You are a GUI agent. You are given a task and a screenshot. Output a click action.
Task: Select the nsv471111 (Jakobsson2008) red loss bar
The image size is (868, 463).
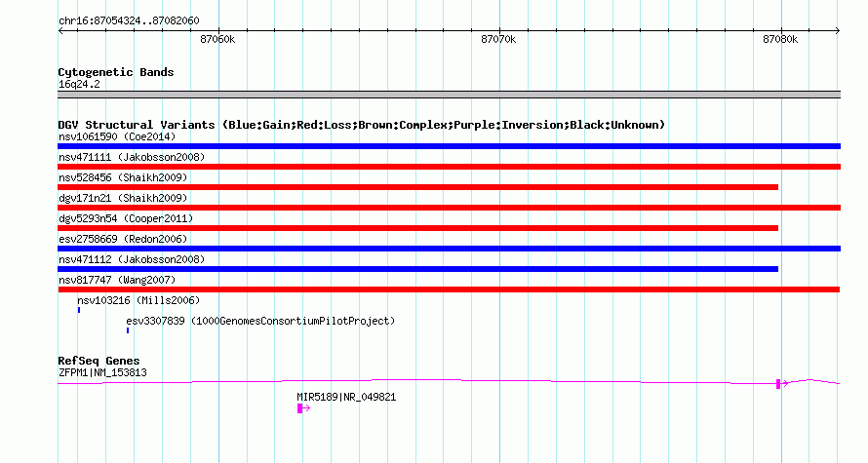tap(449, 167)
